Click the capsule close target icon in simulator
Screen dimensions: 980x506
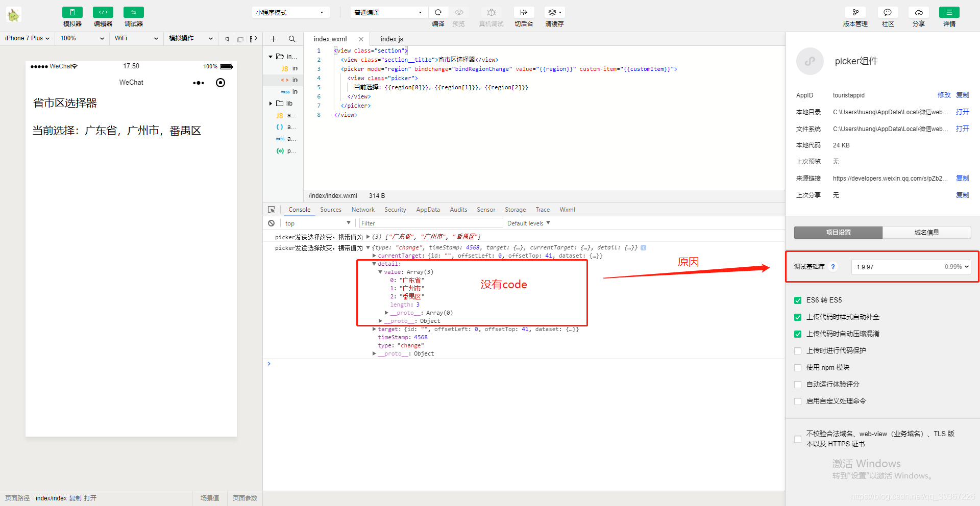tap(220, 83)
